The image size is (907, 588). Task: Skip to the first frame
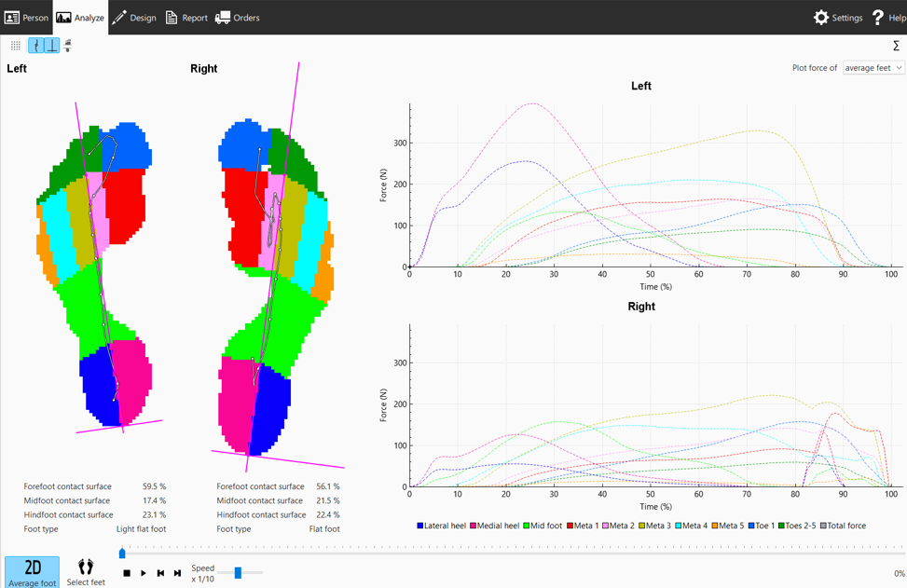pyautogui.click(x=160, y=573)
